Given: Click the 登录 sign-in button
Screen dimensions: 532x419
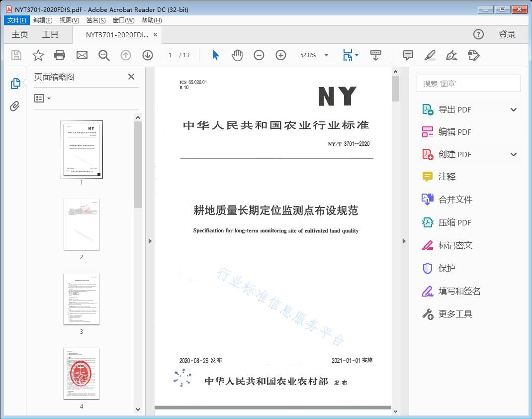Looking at the screenshot, I should 507,34.
